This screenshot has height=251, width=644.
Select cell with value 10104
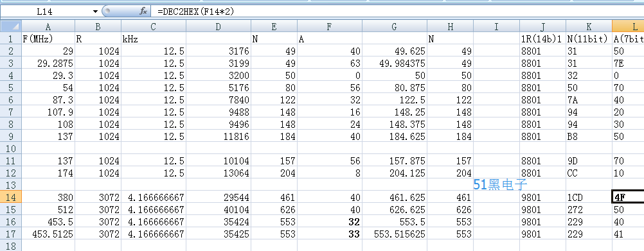[218, 160]
